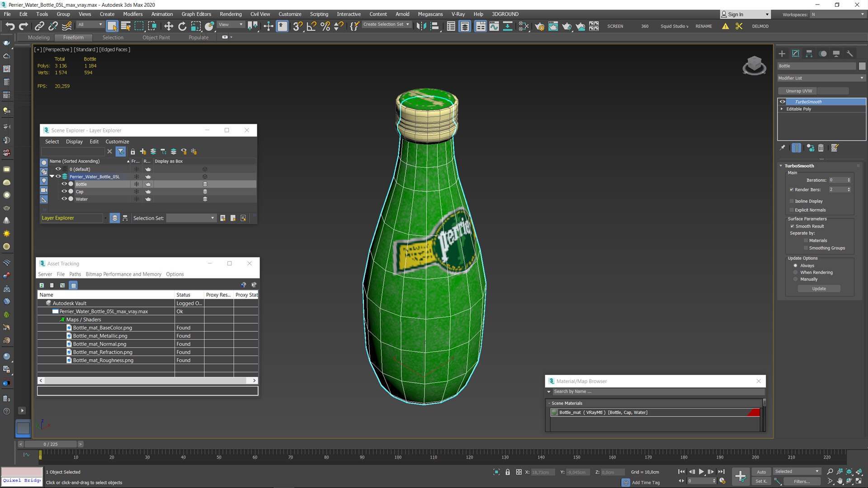Toggle visibility eye of Bottle layer item
Screen dimensions: 868x488
(x=64, y=184)
